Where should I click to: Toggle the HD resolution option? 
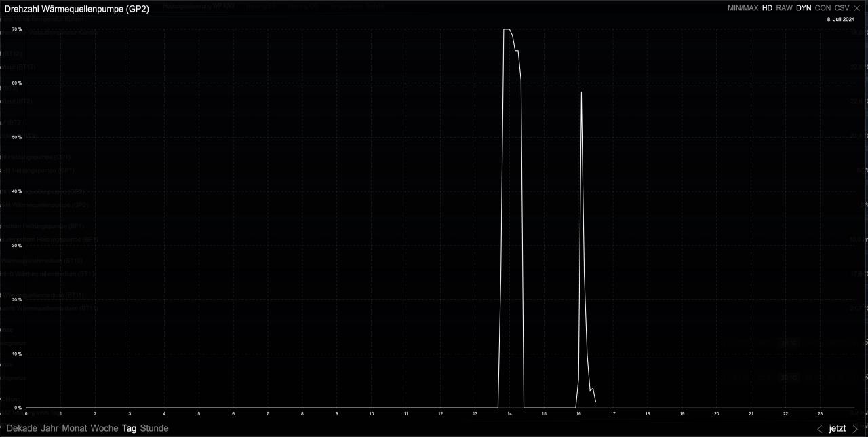(x=767, y=7)
